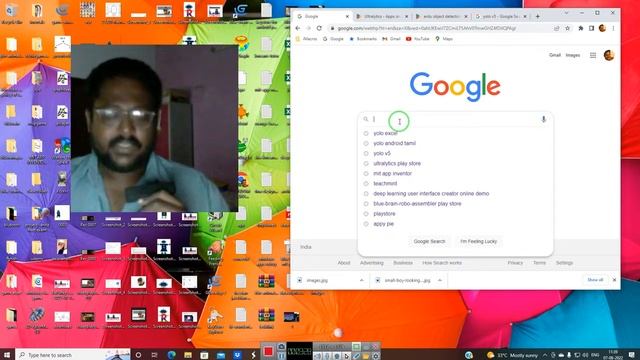The width and height of the screenshot is (640, 360).
Task: Open Microsoft Edge from the taskbar
Action: point(171,355)
